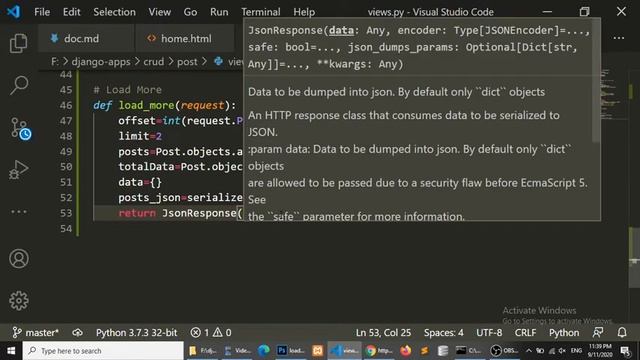Open the Explorer view in activity bar

point(18,43)
